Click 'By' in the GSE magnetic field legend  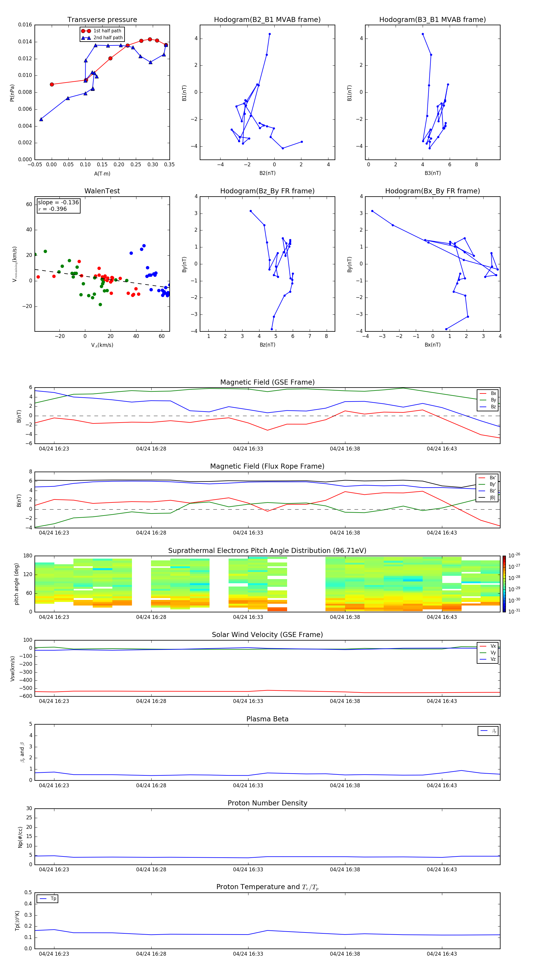[x=493, y=400]
